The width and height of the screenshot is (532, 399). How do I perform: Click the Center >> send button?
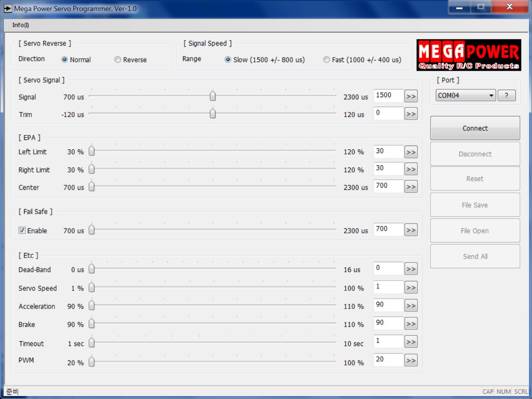tap(411, 187)
